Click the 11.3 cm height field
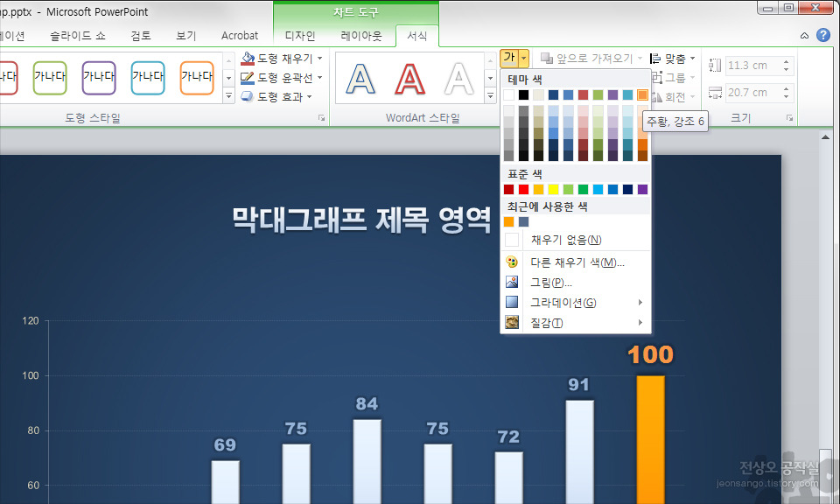This screenshot has height=504, width=840. [752, 66]
